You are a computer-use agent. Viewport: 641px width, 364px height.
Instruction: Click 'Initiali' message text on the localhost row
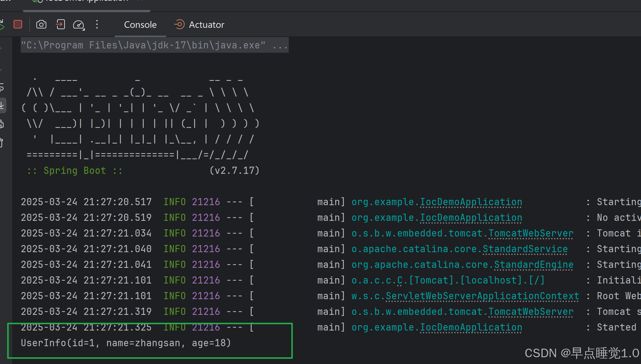pos(619,280)
